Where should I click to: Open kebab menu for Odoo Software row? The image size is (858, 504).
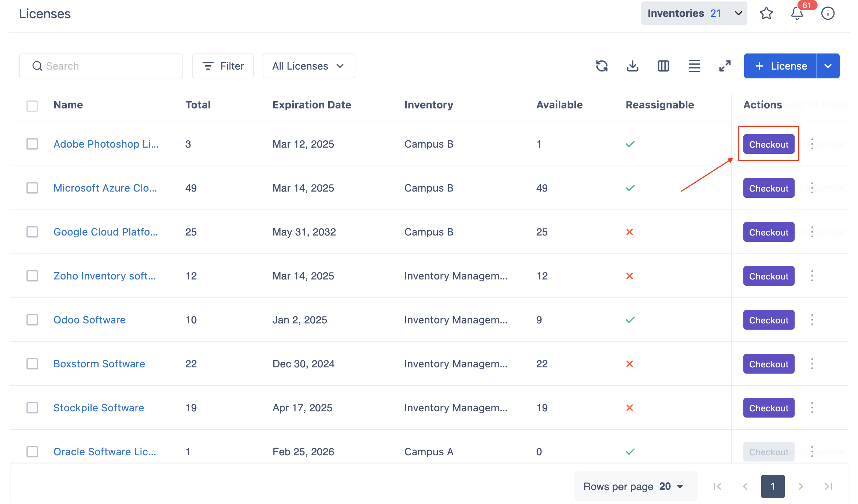tap(812, 320)
